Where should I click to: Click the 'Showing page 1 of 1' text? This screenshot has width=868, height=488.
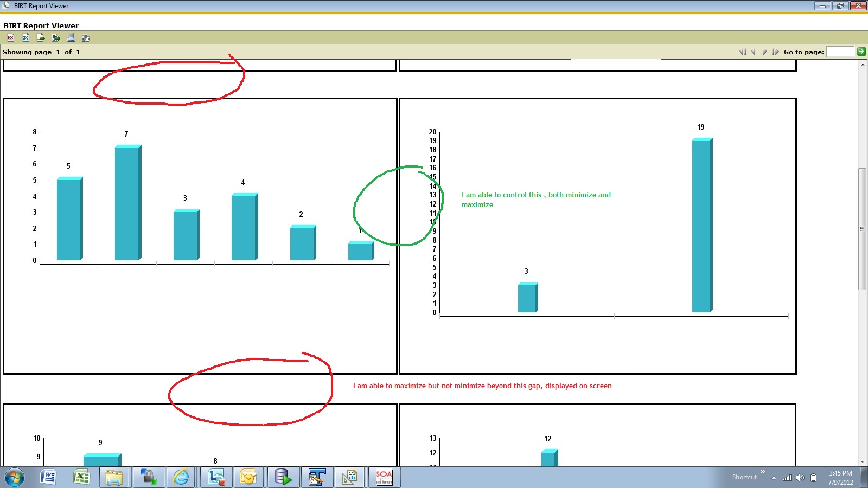tap(41, 52)
